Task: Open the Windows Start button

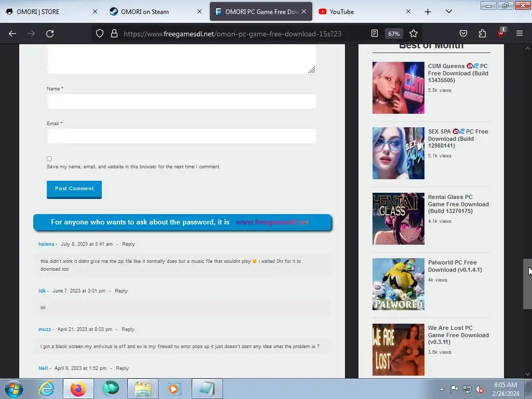Action: (14, 389)
